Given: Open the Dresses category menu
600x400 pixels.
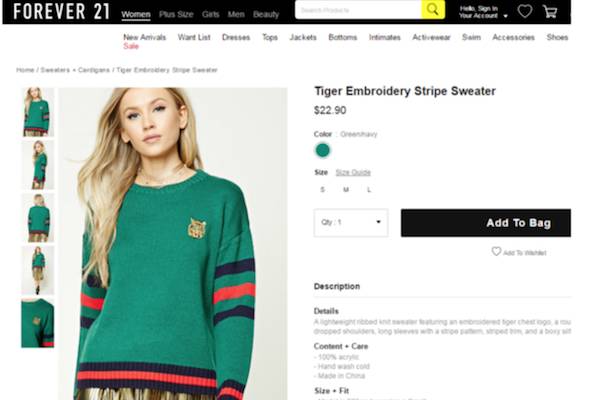Looking at the screenshot, I should [236, 37].
